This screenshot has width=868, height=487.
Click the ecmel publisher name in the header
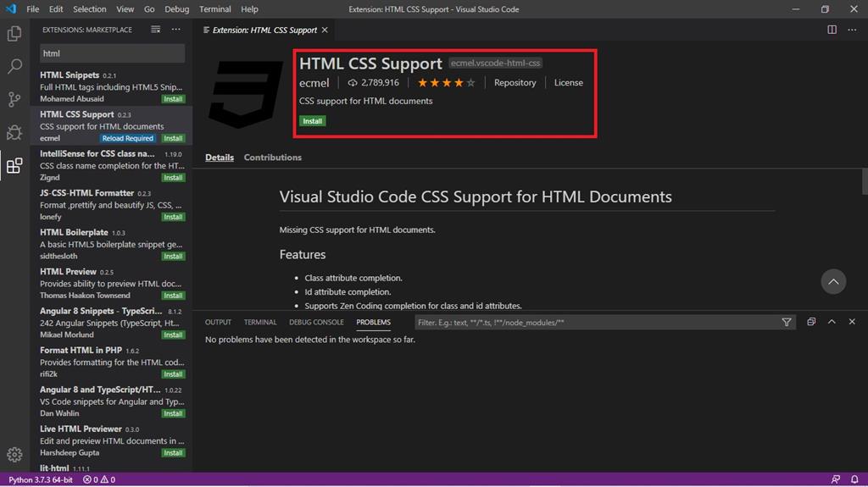[314, 83]
